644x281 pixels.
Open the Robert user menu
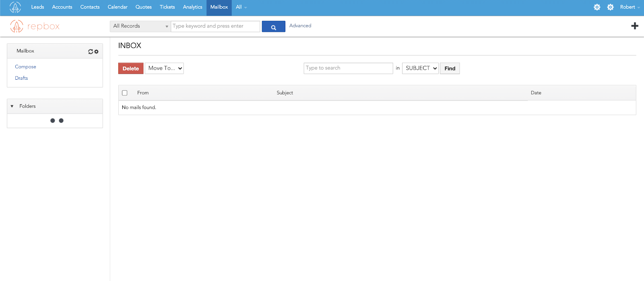pos(630,7)
